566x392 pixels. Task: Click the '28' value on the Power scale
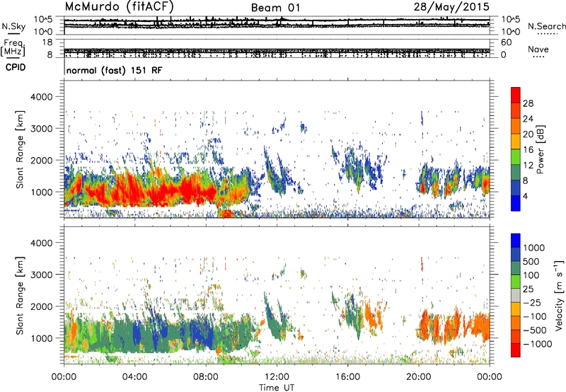tap(528, 103)
